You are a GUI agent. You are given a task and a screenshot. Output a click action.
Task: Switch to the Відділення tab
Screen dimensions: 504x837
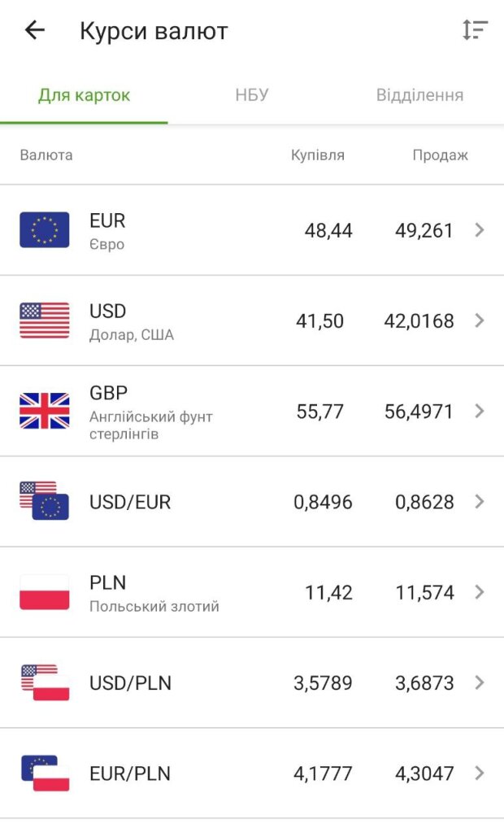(419, 95)
